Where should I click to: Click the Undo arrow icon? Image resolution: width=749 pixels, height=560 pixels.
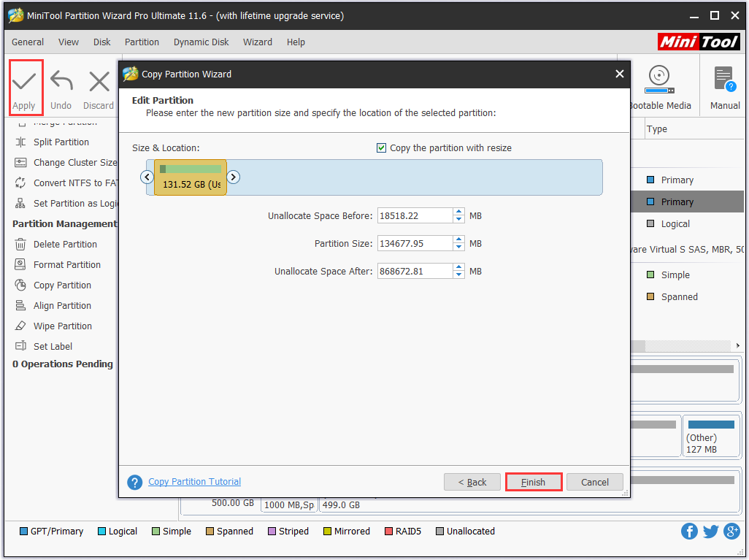tap(61, 81)
